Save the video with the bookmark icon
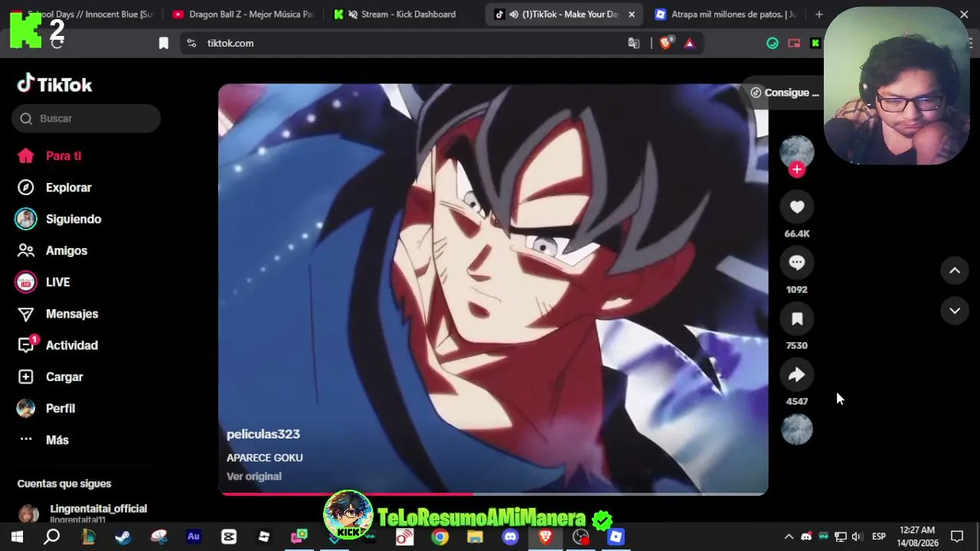980x551 pixels. tap(797, 318)
